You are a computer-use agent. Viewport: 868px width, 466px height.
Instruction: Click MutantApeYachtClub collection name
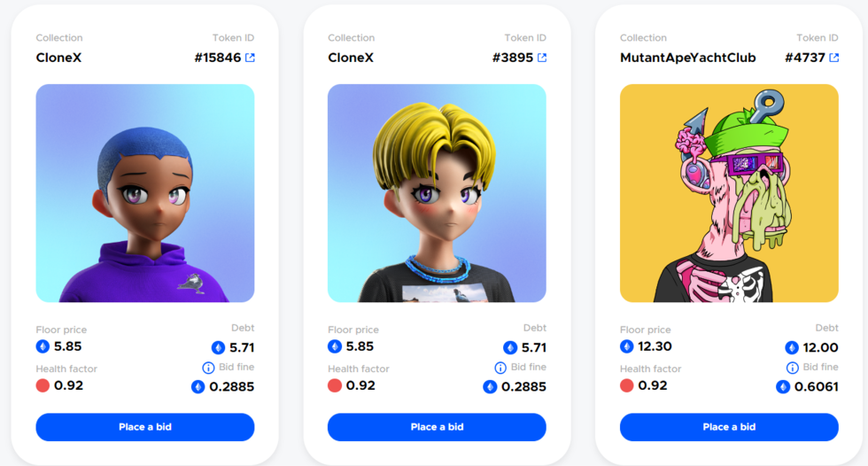pyautogui.click(x=687, y=58)
